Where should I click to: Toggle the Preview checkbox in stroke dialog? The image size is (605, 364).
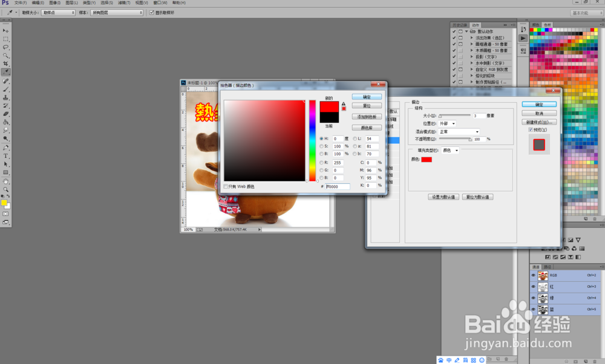click(x=531, y=130)
